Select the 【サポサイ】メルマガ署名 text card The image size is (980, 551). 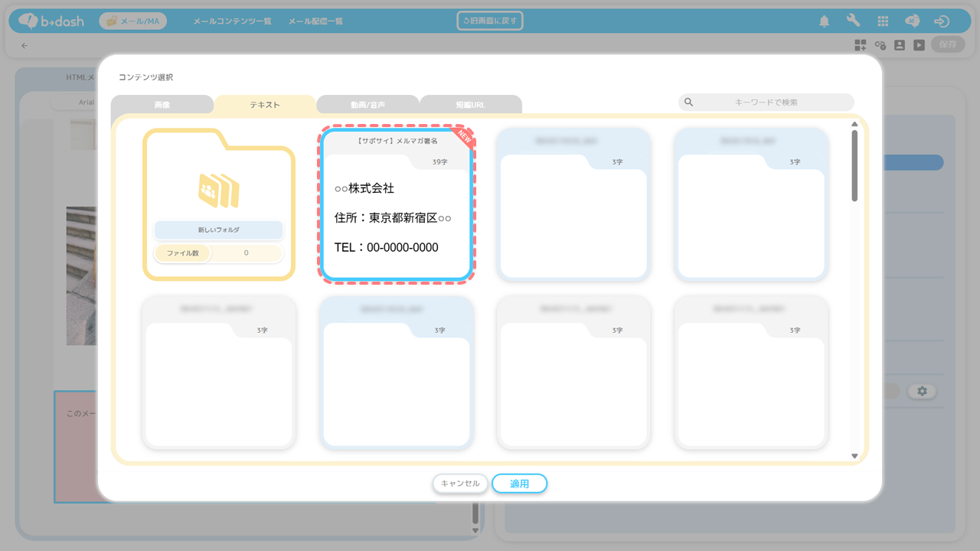point(397,205)
